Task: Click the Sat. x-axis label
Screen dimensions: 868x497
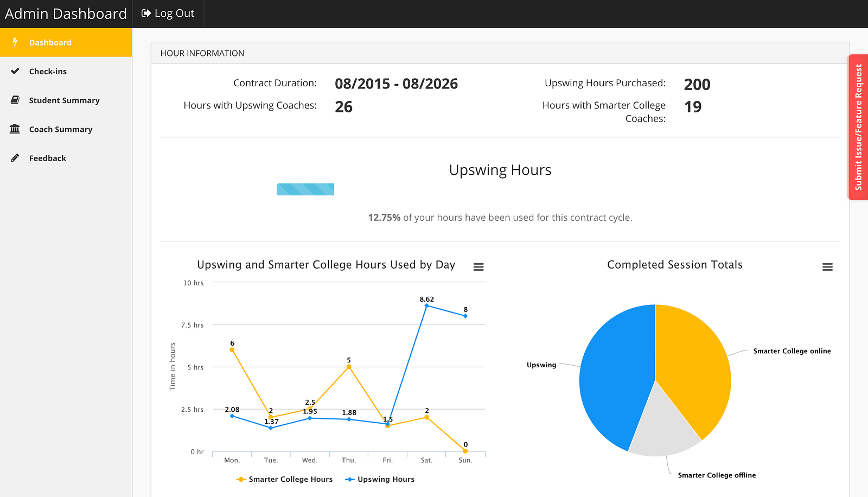Action: (427, 460)
